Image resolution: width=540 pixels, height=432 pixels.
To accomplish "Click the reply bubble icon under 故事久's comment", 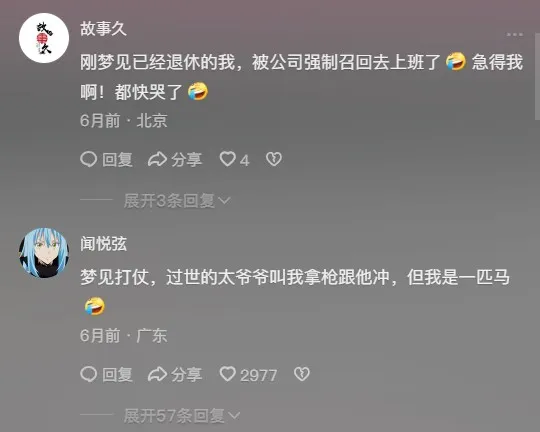I will coord(89,160).
